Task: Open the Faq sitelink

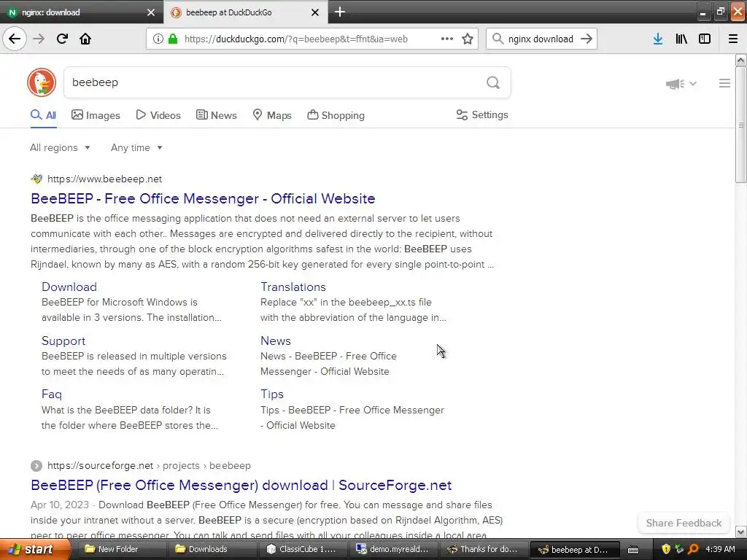Action: pos(52,394)
